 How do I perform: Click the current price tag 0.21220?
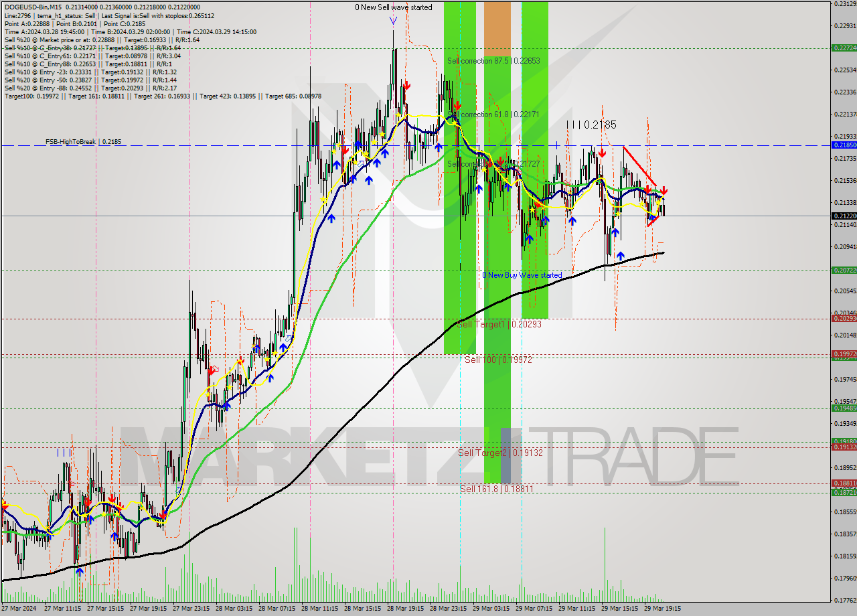(x=844, y=216)
